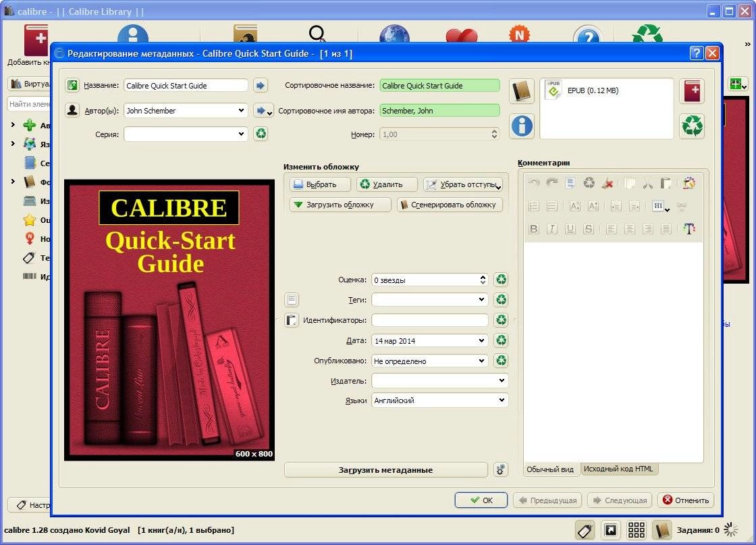Viewport: 756px width, 545px height.
Task: Clear the series with the recycle icon
Action: coord(261,134)
